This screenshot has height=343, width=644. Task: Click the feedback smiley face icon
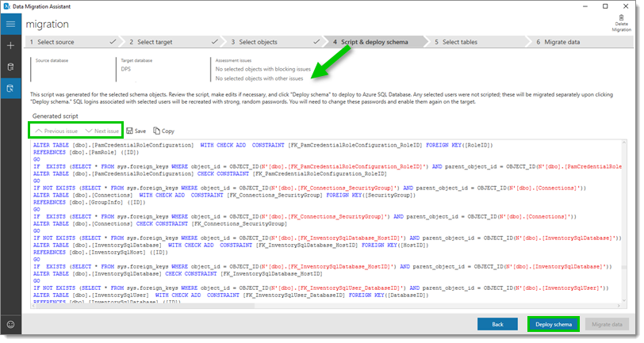[x=11, y=324]
